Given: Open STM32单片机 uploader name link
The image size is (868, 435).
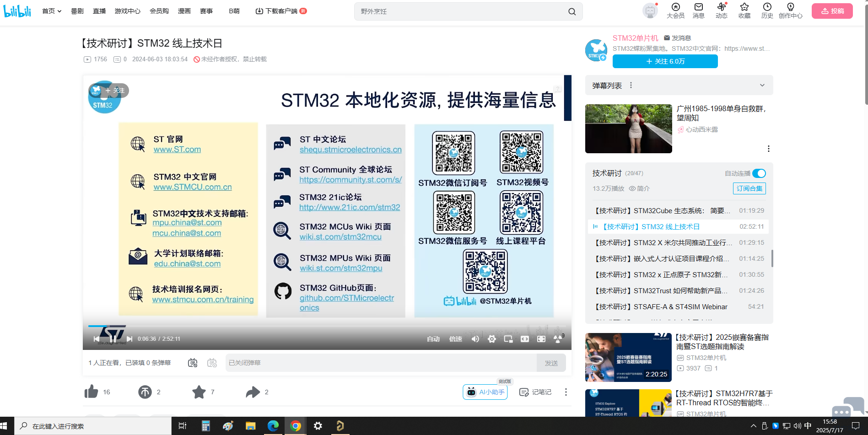Looking at the screenshot, I should coord(636,38).
